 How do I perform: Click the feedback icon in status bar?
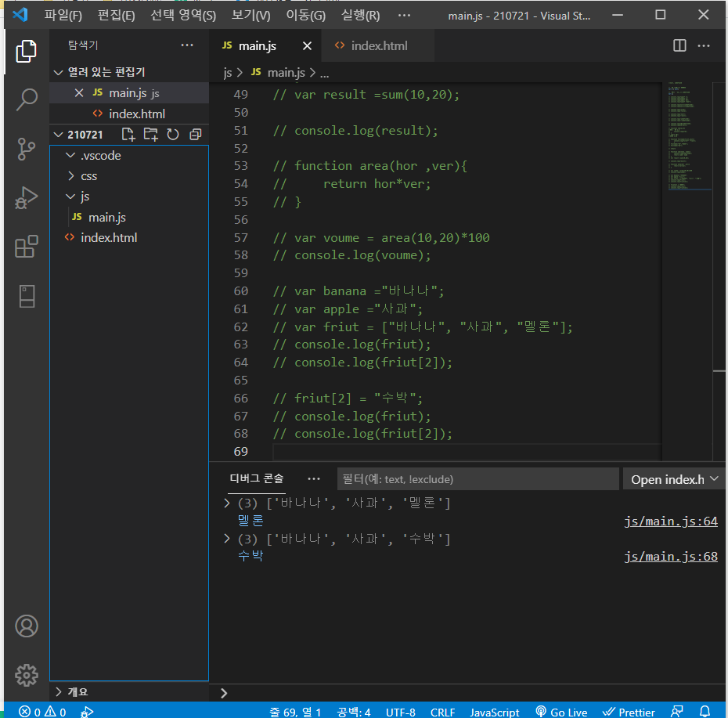(x=677, y=712)
